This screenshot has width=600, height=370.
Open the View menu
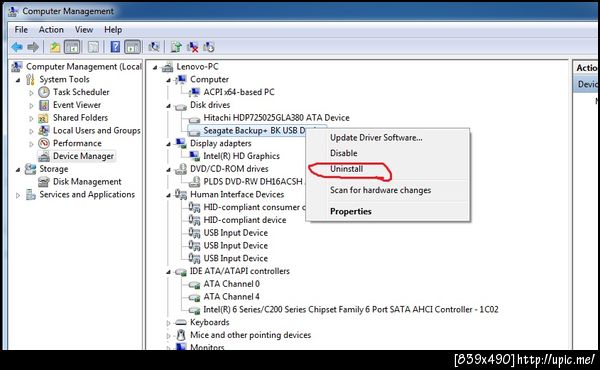[x=84, y=29]
